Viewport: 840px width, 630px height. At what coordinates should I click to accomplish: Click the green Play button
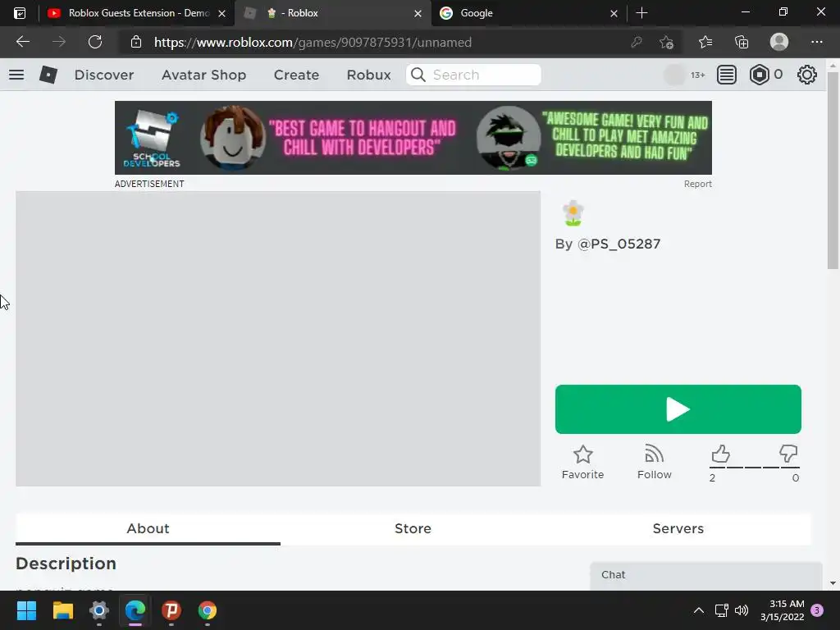pyautogui.click(x=678, y=409)
